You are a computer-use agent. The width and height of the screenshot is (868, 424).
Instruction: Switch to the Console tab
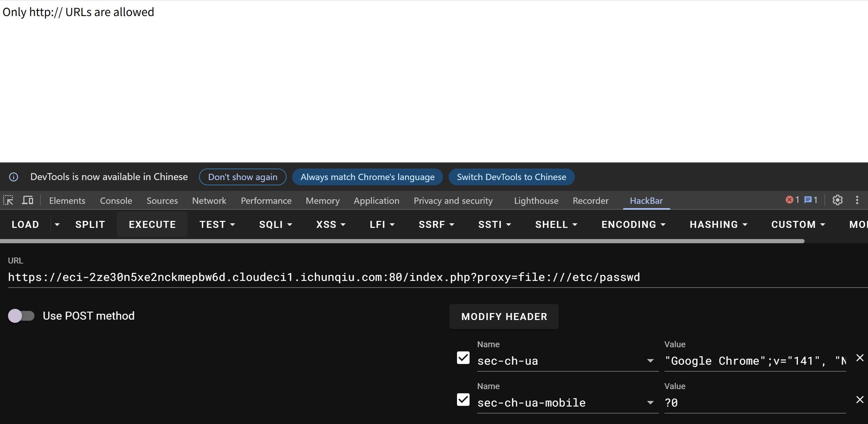(116, 201)
